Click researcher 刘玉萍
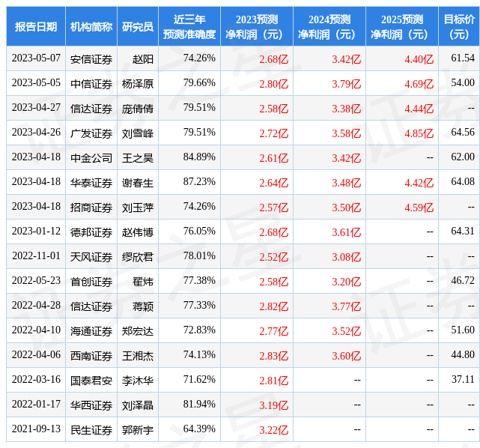Screen dimensions: 480x448 click(x=138, y=208)
